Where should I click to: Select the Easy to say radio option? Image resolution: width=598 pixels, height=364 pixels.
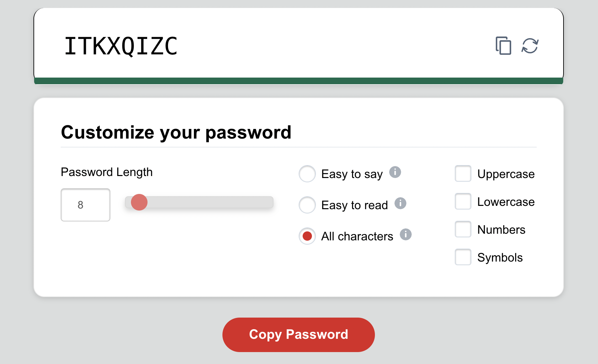(307, 174)
